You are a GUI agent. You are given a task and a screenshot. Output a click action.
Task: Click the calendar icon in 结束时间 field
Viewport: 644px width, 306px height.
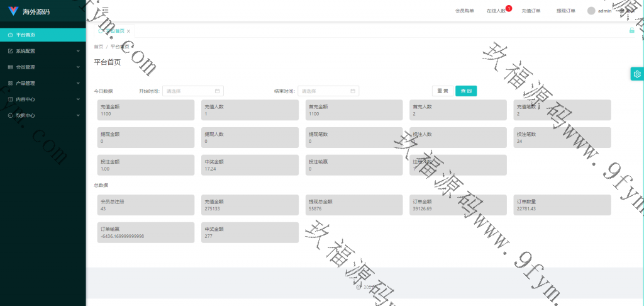pyautogui.click(x=353, y=91)
